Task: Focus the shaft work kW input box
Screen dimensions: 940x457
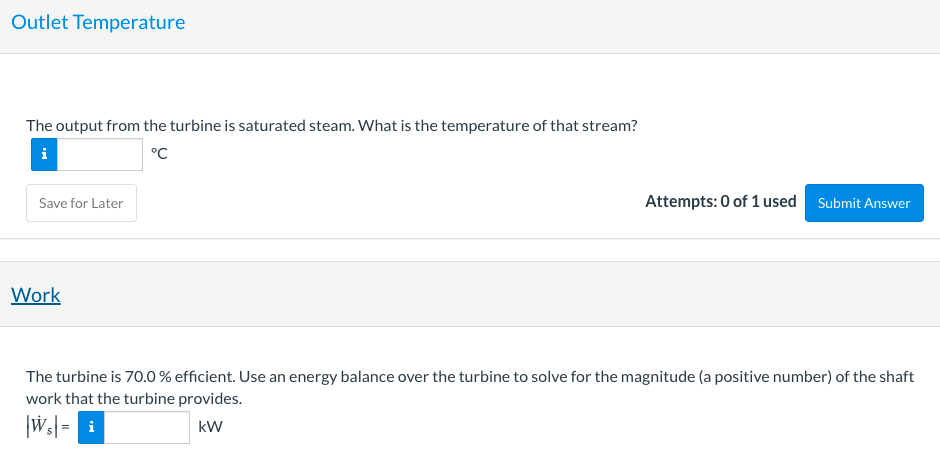Action: 147,427
